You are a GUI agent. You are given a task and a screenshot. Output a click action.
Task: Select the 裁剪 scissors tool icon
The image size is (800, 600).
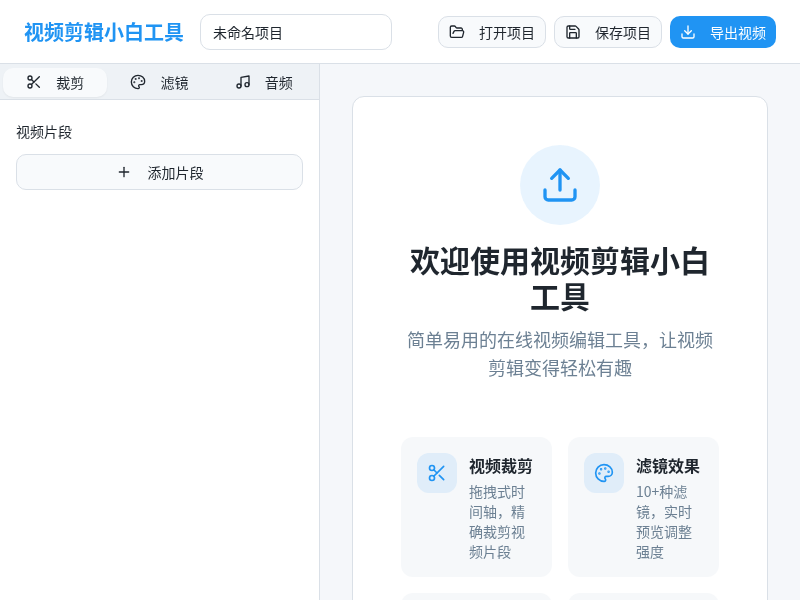click(x=34, y=83)
